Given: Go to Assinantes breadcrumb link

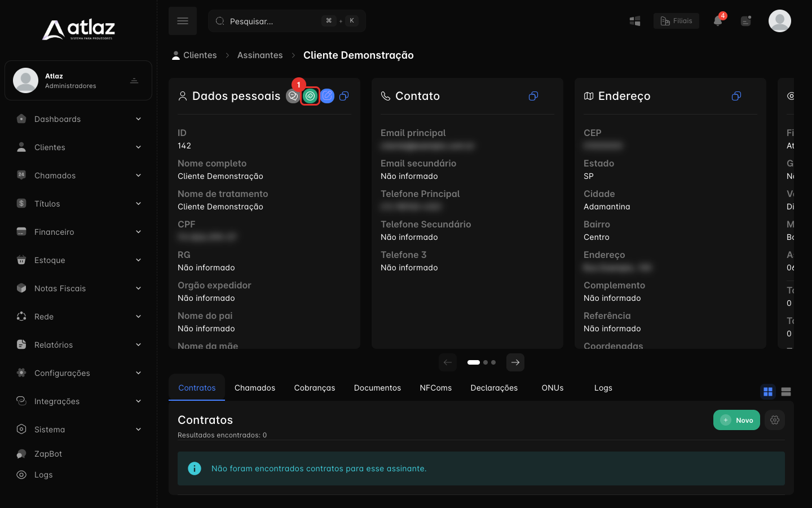Looking at the screenshot, I should 260,55.
